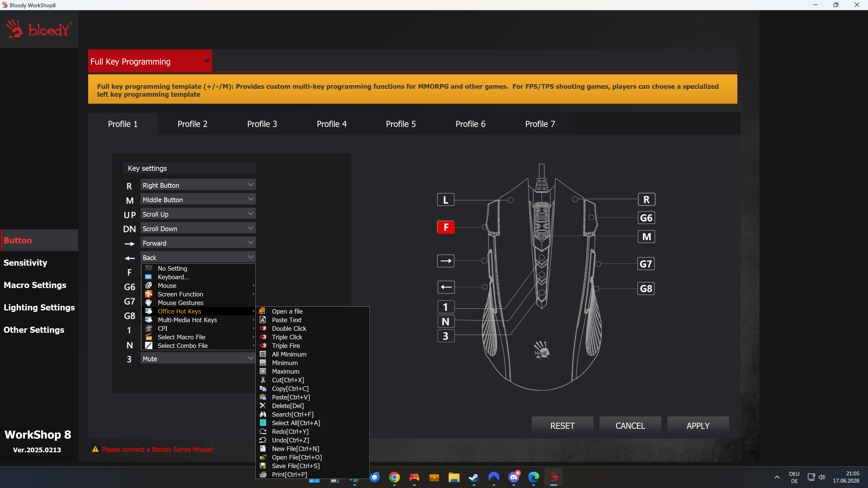Select Undo[Ctrl+Z] in the submenu
This screenshot has width=868, height=488.
click(x=312, y=440)
